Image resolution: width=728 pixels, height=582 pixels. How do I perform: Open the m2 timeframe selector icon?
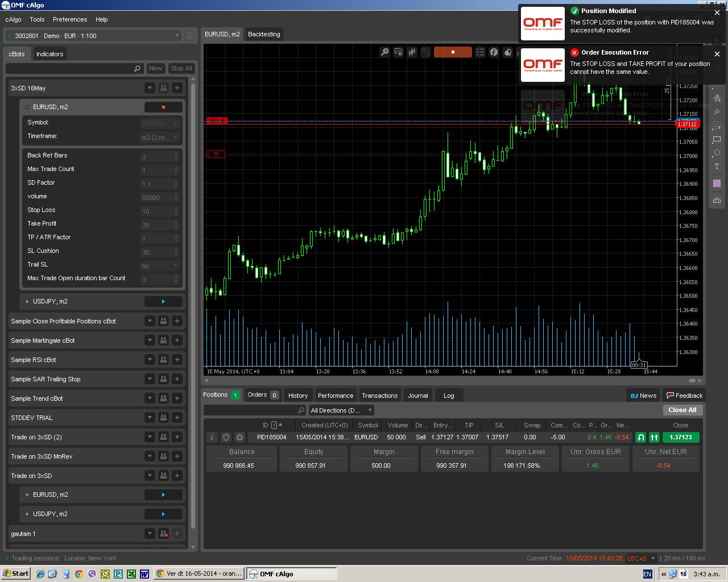pos(425,52)
